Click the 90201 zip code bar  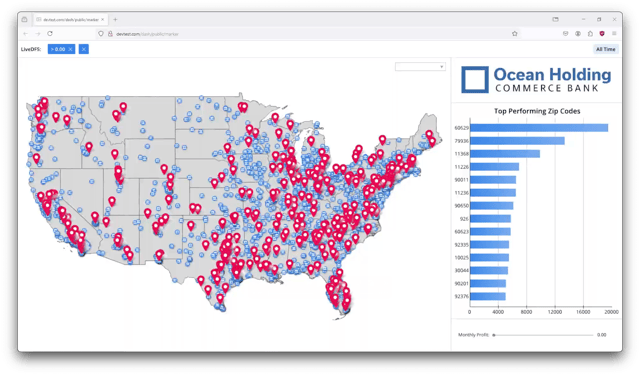[488, 284]
